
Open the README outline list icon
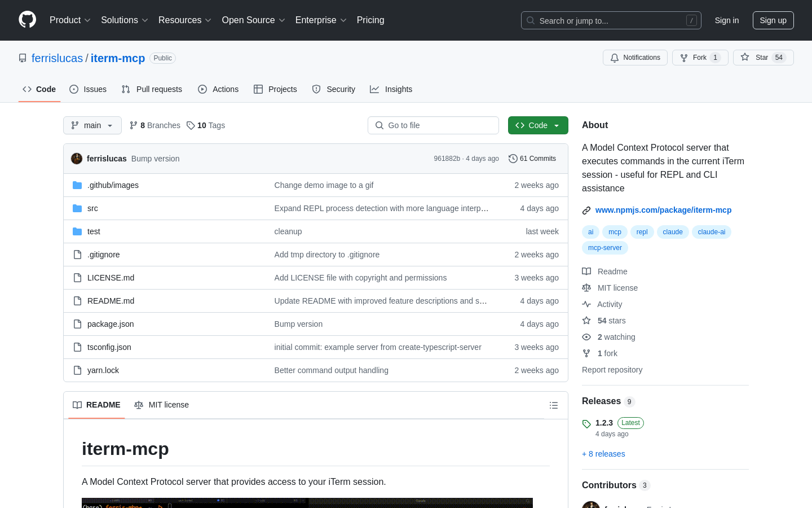(554, 405)
